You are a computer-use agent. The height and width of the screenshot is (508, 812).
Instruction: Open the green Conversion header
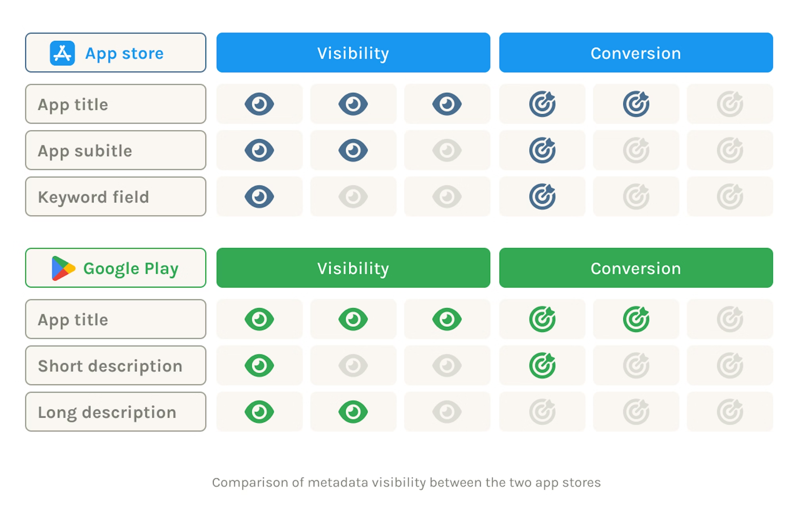[x=636, y=268]
